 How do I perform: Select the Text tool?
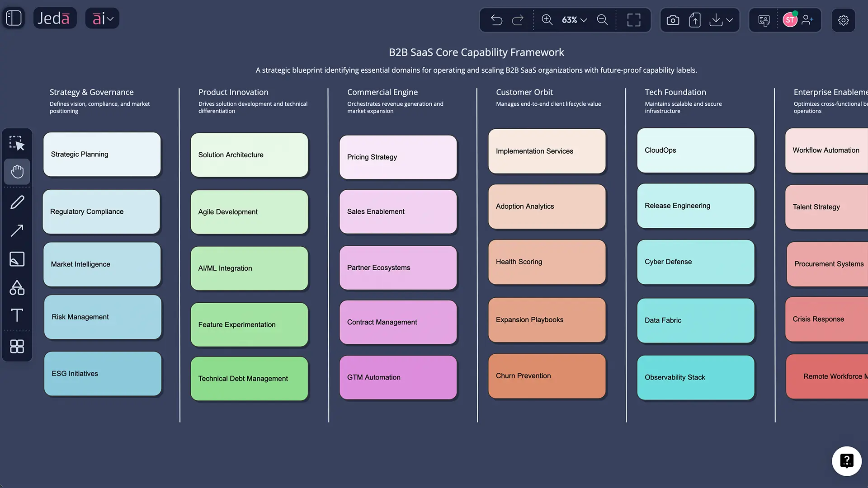coord(17,315)
